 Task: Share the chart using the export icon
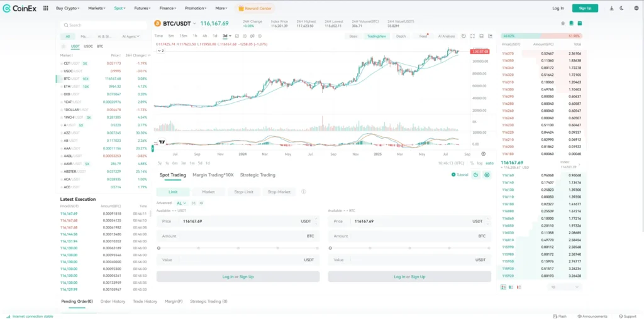[490, 36]
